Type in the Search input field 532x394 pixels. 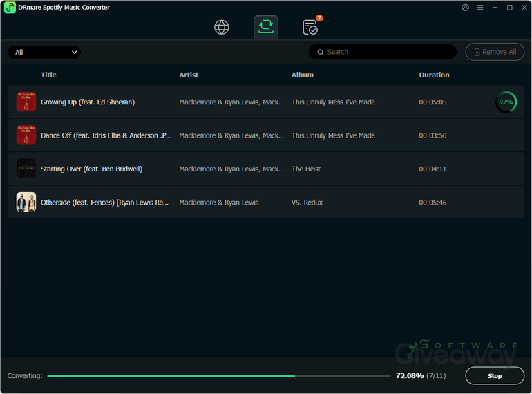(387, 52)
